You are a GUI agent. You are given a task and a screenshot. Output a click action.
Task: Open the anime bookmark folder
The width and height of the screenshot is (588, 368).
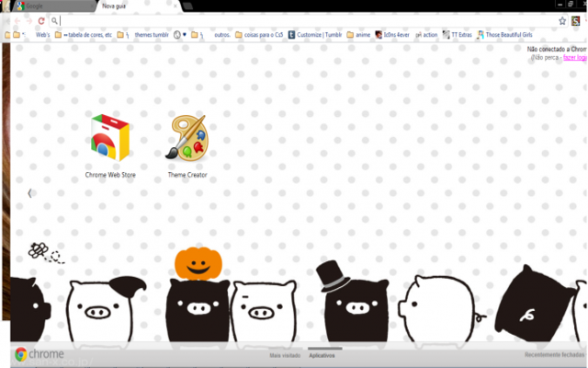[358, 35]
